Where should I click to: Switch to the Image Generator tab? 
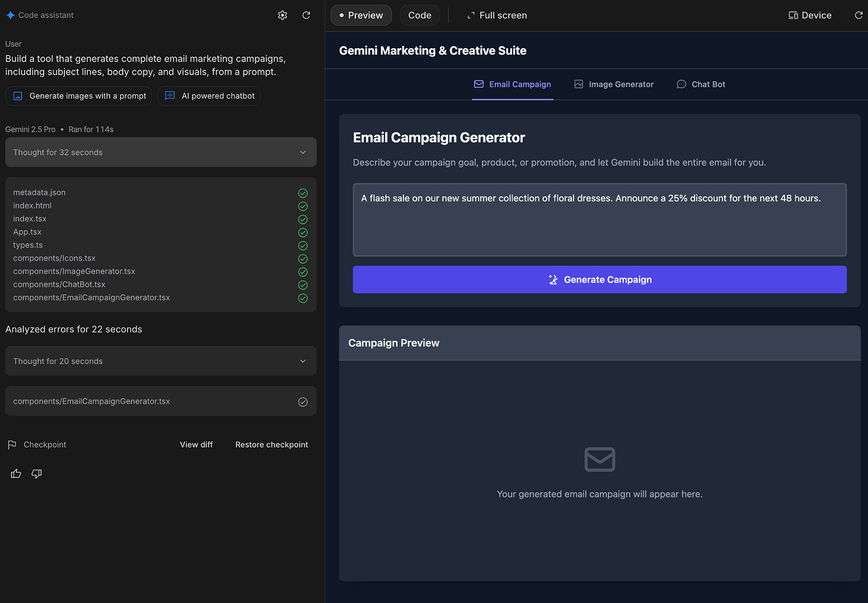click(x=614, y=85)
